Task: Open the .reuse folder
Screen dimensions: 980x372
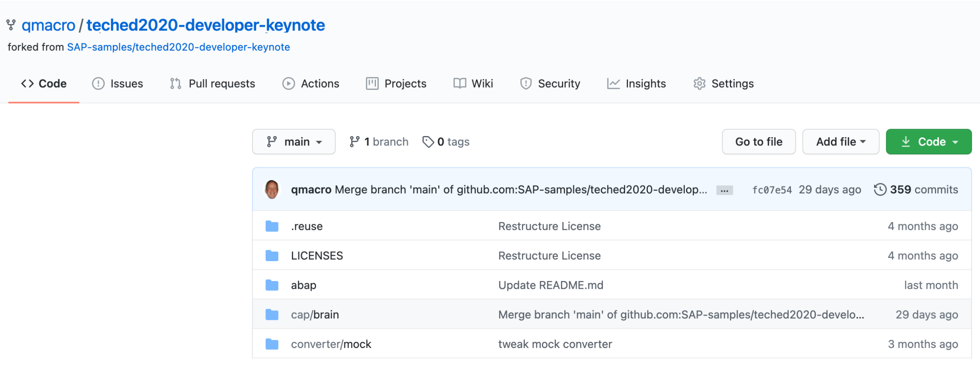Action: tap(307, 226)
